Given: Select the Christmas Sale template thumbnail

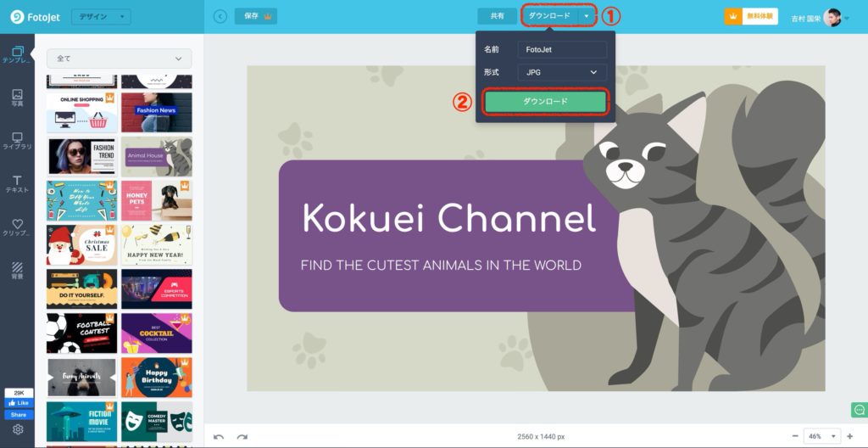Looking at the screenshot, I should click(x=82, y=244).
